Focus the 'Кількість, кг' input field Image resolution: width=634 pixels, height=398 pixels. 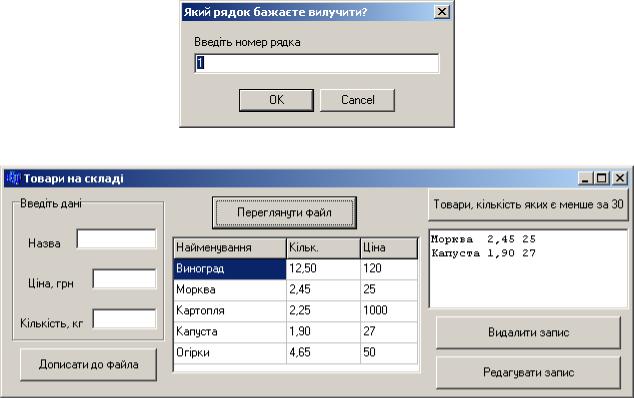click(125, 319)
